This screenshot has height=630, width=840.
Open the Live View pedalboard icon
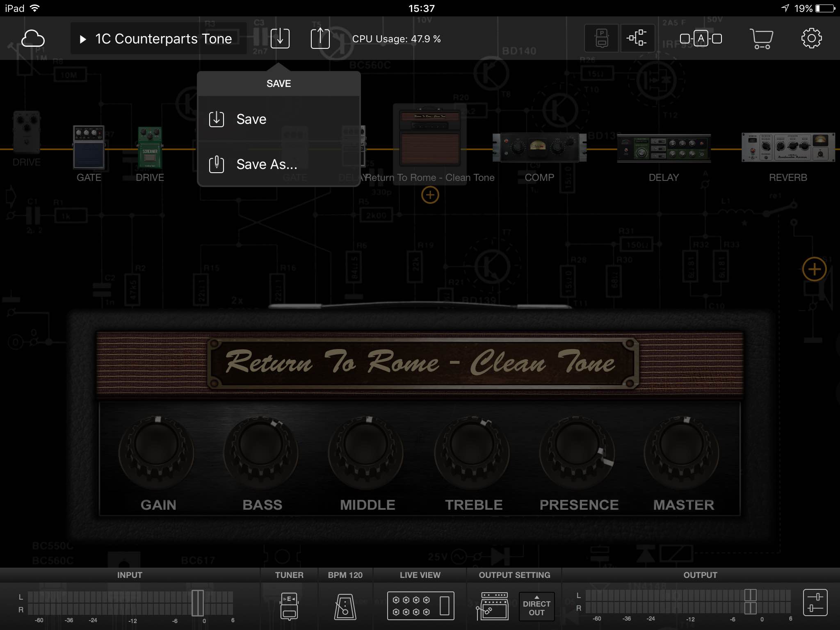click(x=420, y=606)
